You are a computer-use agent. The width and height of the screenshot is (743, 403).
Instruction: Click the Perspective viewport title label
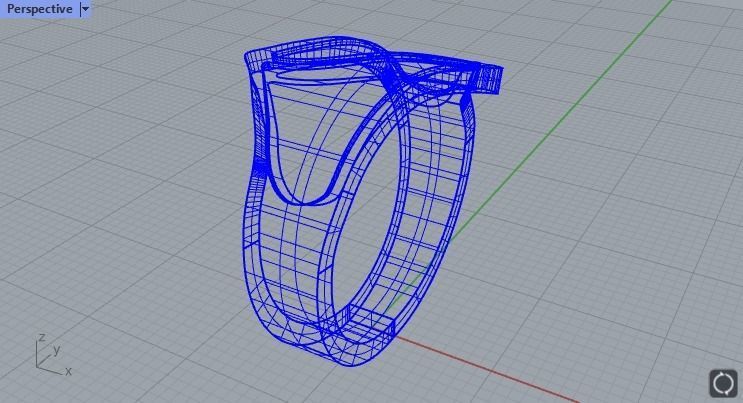click(40, 9)
